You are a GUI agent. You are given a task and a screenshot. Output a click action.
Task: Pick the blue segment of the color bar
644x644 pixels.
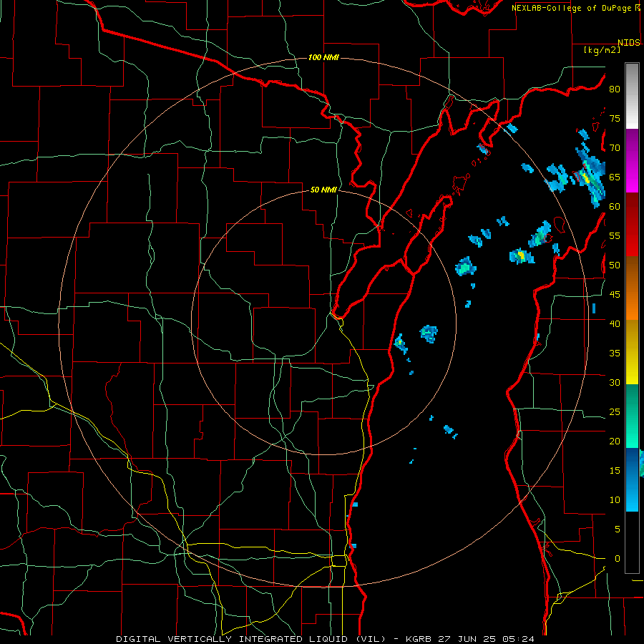(x=632, y=479)
